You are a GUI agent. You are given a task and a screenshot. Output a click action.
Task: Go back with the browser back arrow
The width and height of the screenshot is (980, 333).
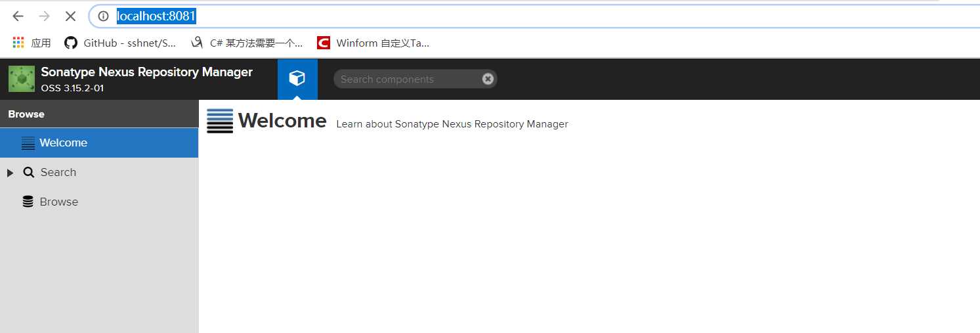coord(18,16)
